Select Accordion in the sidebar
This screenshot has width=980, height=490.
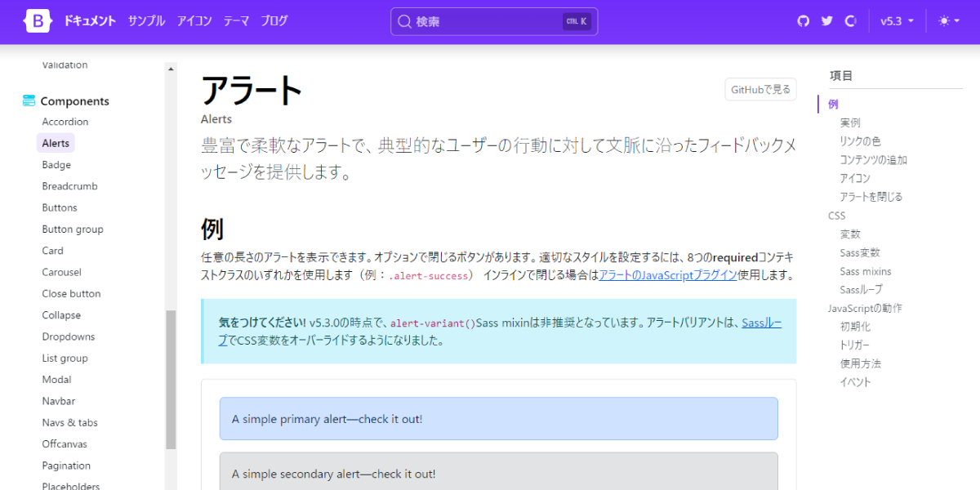pyautogui.click(x=65, y=122)
